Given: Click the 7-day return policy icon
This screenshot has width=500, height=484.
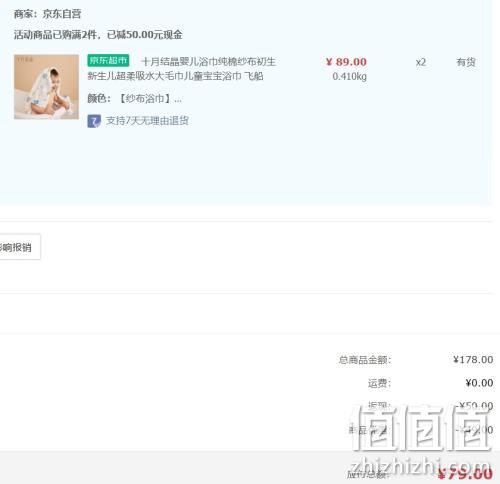Looking at the screenshot, I should pos(94,121).
